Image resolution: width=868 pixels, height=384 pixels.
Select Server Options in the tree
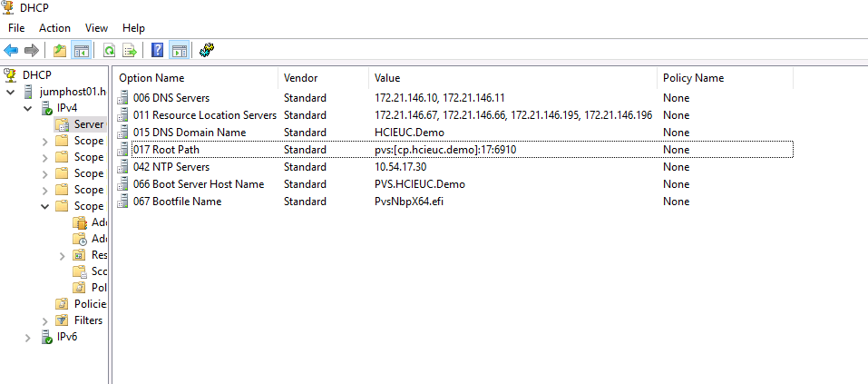(x=88, y=124)
